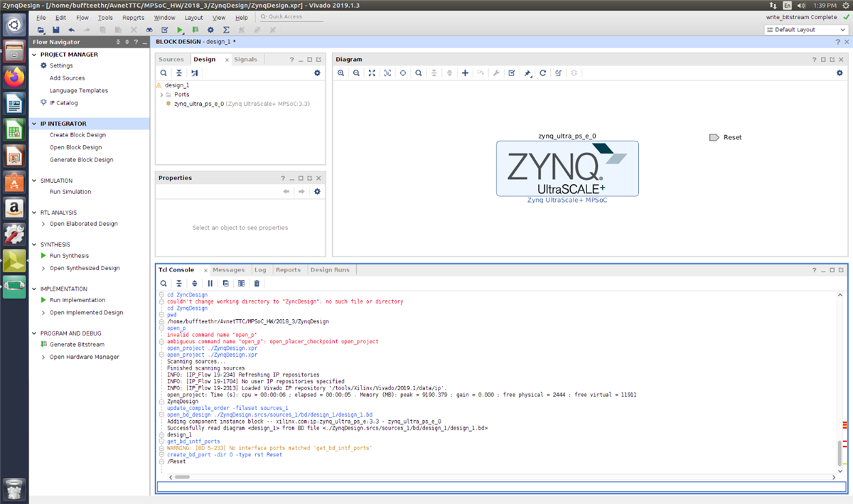
Task: Open Firefox from the Ubuntu dock
Action: [x=14, y=77]
